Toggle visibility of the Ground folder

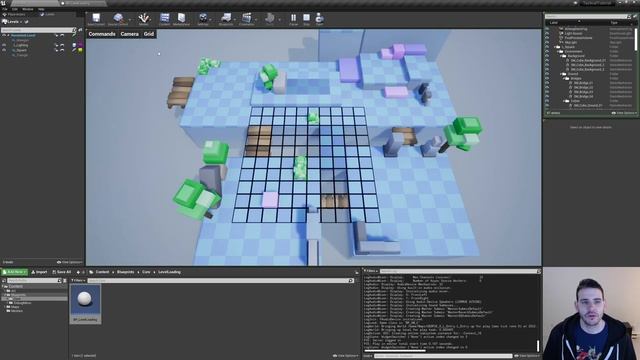(547, 74)
